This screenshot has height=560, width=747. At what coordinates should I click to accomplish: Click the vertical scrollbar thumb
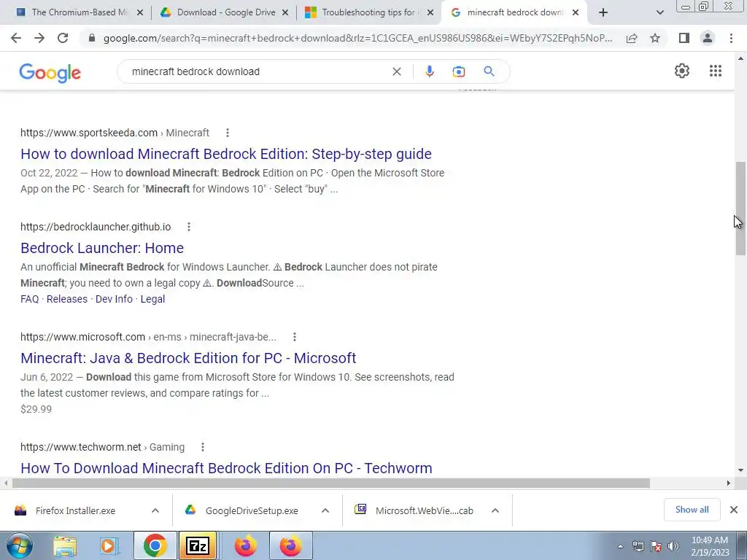point(740,209)
